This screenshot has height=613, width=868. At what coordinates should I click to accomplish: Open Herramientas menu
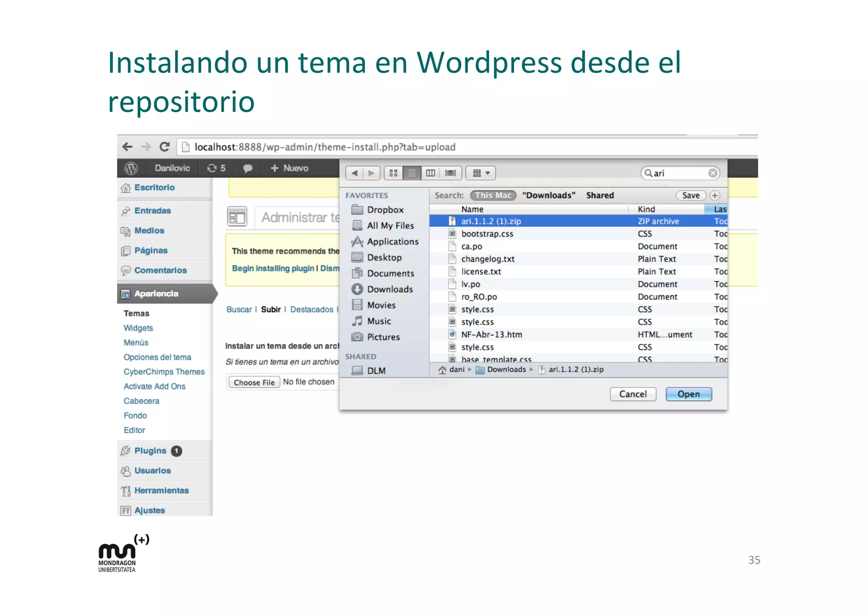coord(165,491)
